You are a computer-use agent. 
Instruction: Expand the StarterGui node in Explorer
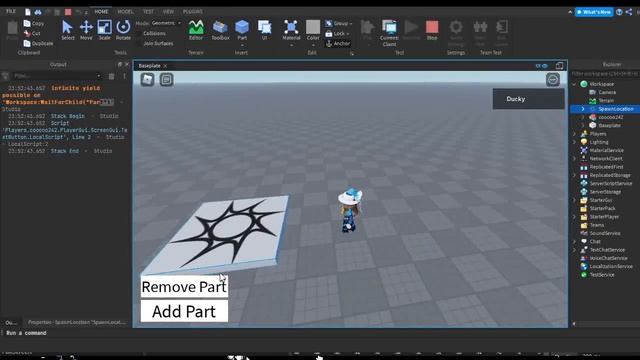pyautogui.click(x=574, y=200)
